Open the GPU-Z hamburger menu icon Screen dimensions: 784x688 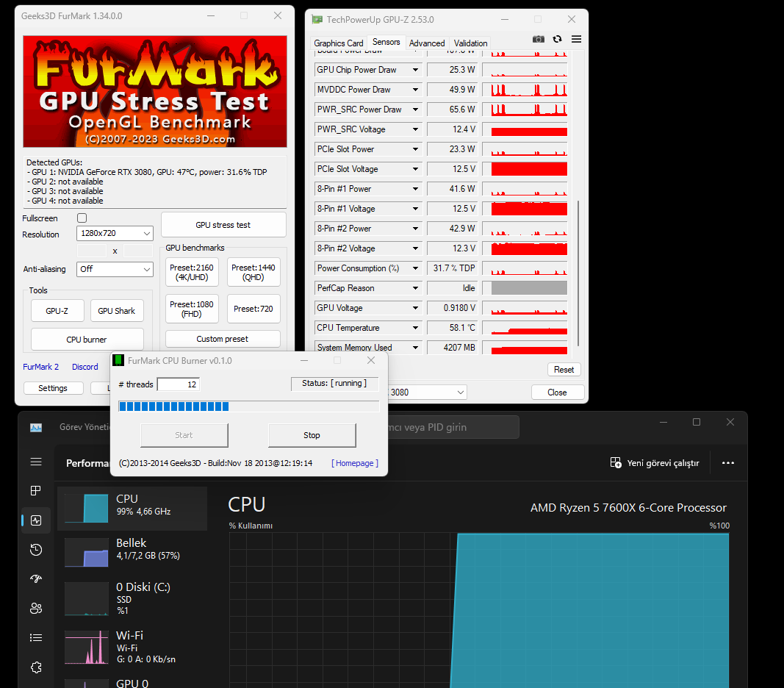pos(576,39)
